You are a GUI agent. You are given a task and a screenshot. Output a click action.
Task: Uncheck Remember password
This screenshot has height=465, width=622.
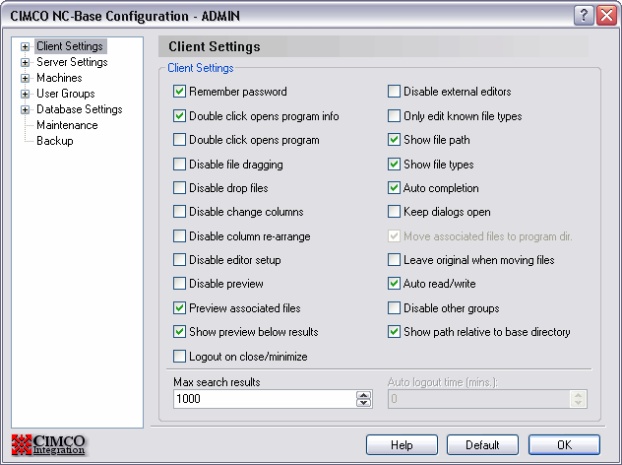coord(179,92)
